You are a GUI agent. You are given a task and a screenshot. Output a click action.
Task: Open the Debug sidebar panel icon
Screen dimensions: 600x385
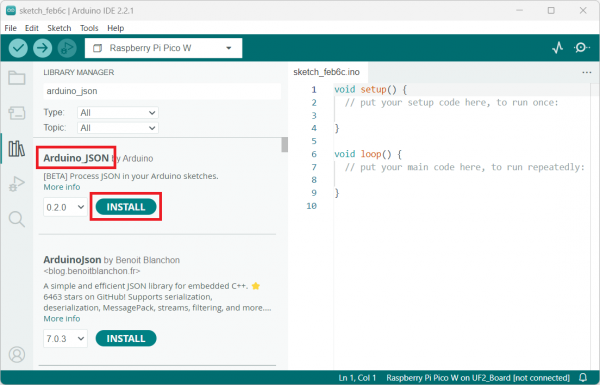pos(17,184)
